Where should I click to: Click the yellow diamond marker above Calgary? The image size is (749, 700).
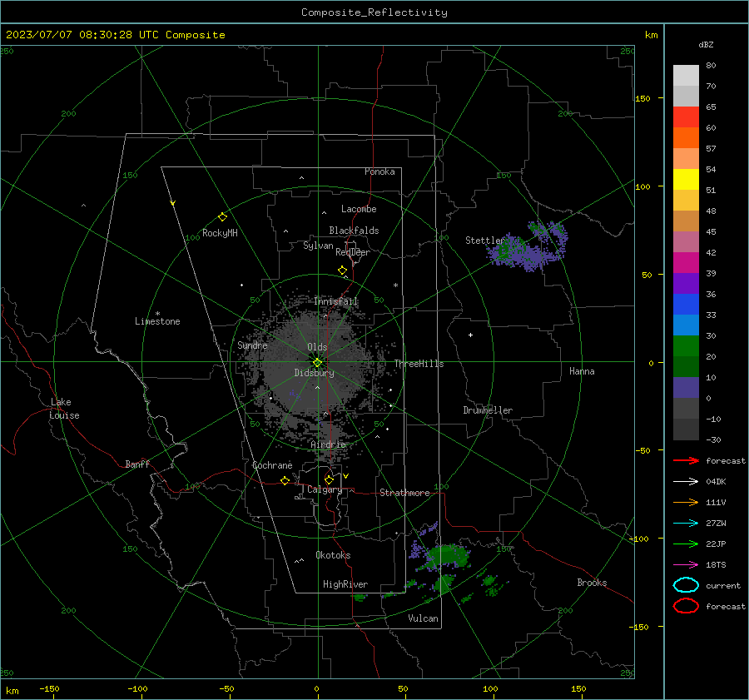click(329, 479)
